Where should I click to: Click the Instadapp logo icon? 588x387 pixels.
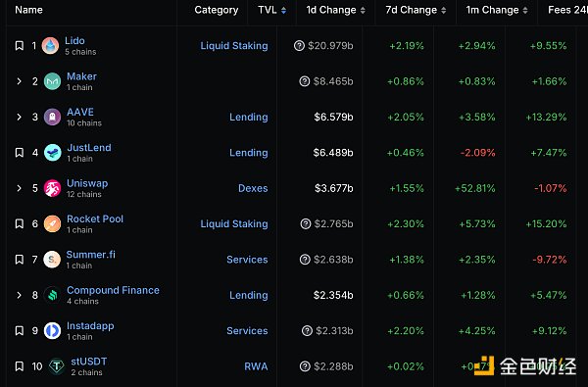point(52,331)
